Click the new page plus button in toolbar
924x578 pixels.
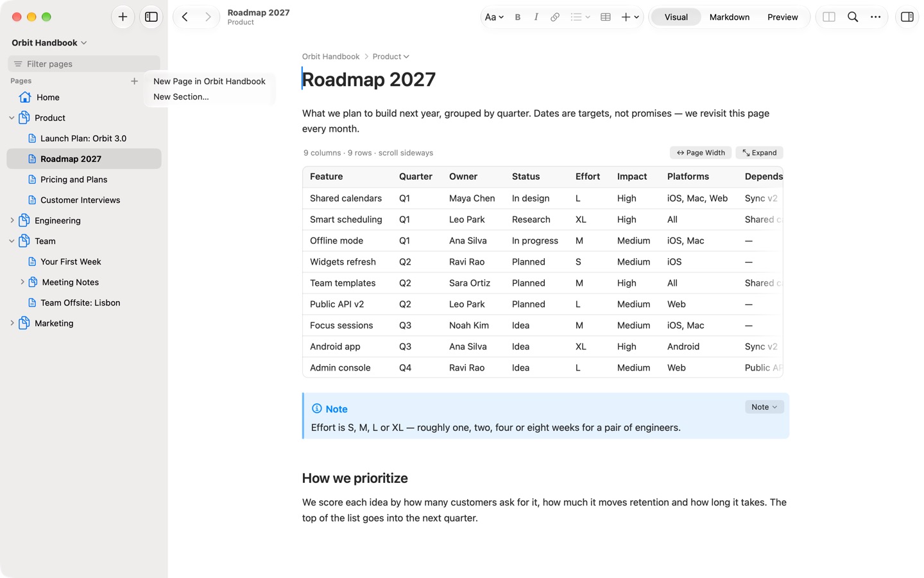pyautogui.click(x=123, y=17)
